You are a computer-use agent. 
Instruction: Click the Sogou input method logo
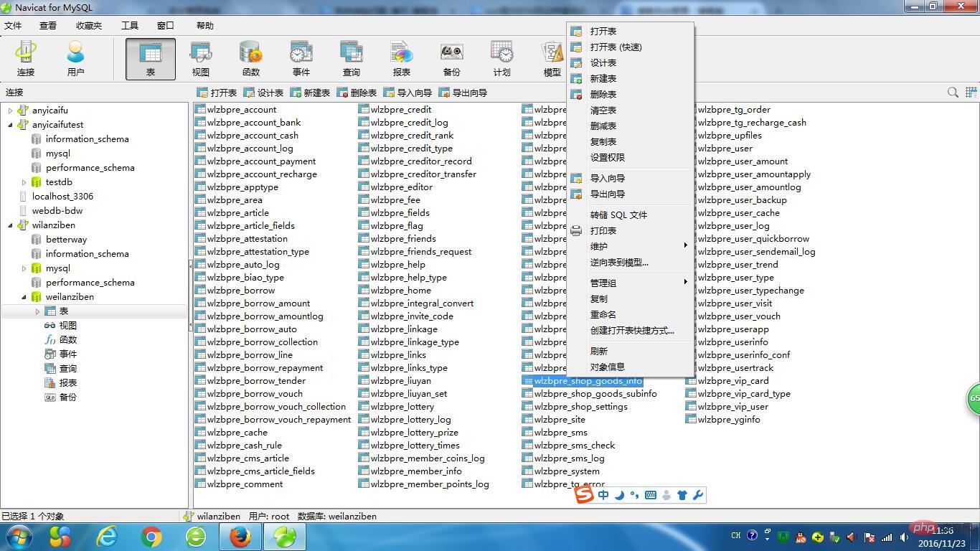click(585, 495)
